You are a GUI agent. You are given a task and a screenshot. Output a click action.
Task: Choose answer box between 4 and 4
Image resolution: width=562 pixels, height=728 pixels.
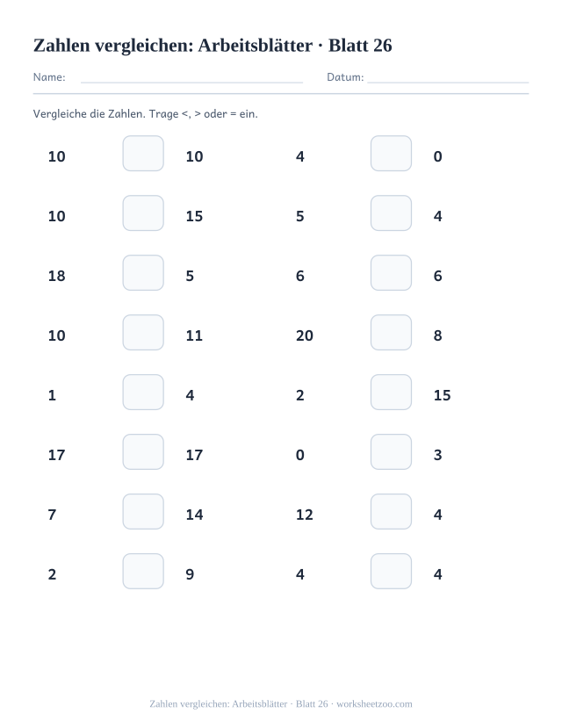tap(391, 571)
